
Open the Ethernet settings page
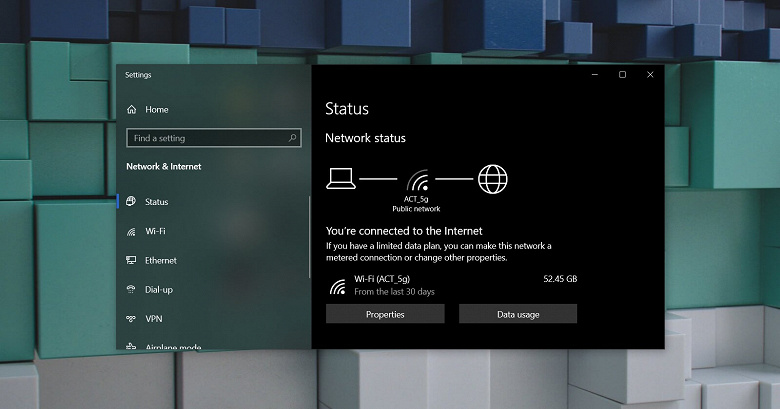[x=213, y=260]
